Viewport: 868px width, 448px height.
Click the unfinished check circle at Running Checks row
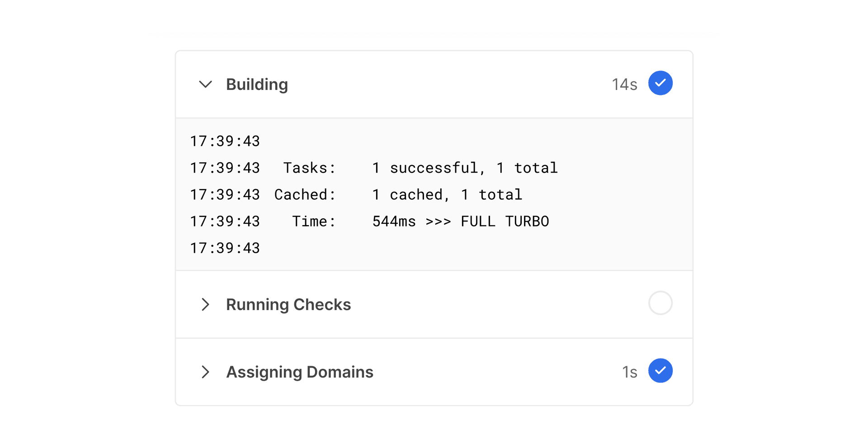pyautogui.click(x=660, y=303)
